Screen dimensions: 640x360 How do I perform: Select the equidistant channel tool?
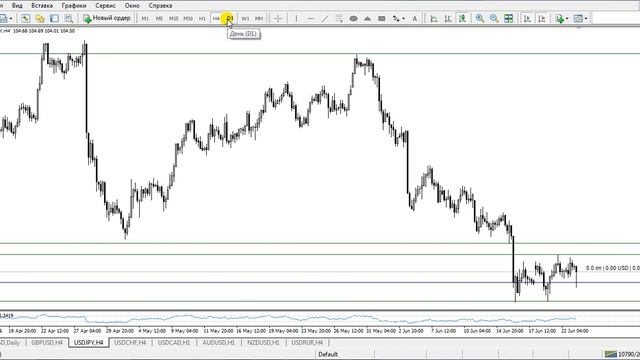pos(339,18)
